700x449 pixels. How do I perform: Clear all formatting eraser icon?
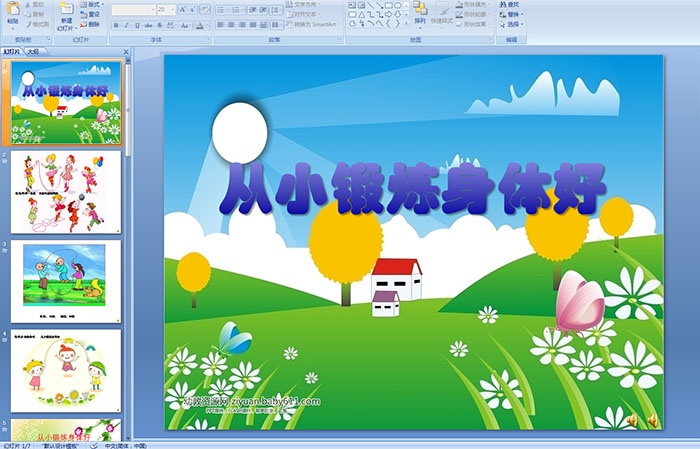pyautogui.click(x=205, y=9)
